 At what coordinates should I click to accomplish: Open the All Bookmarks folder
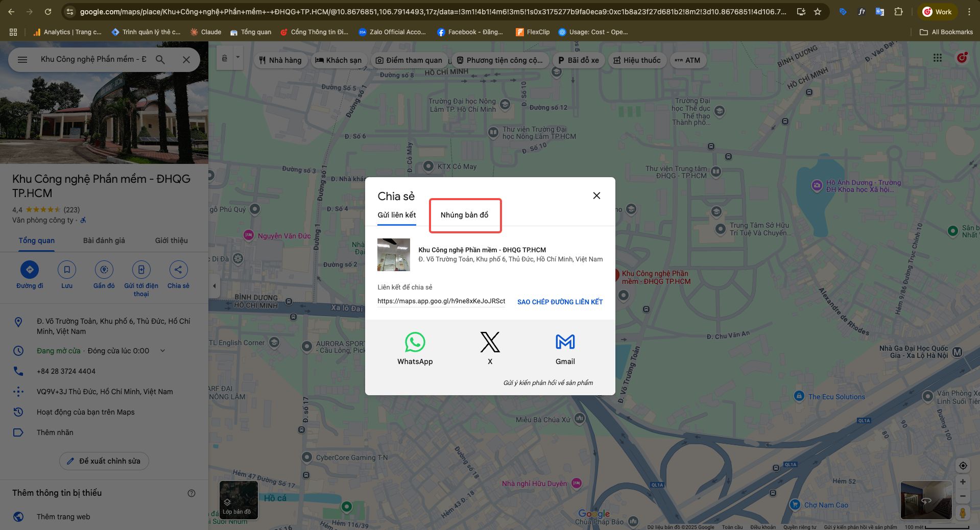coord(946,32)
